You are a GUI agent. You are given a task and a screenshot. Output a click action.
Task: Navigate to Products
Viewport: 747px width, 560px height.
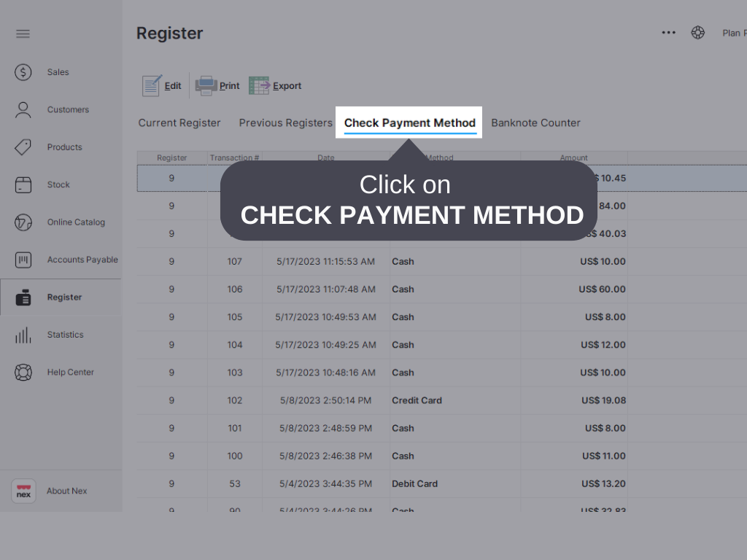pos(63,147)
